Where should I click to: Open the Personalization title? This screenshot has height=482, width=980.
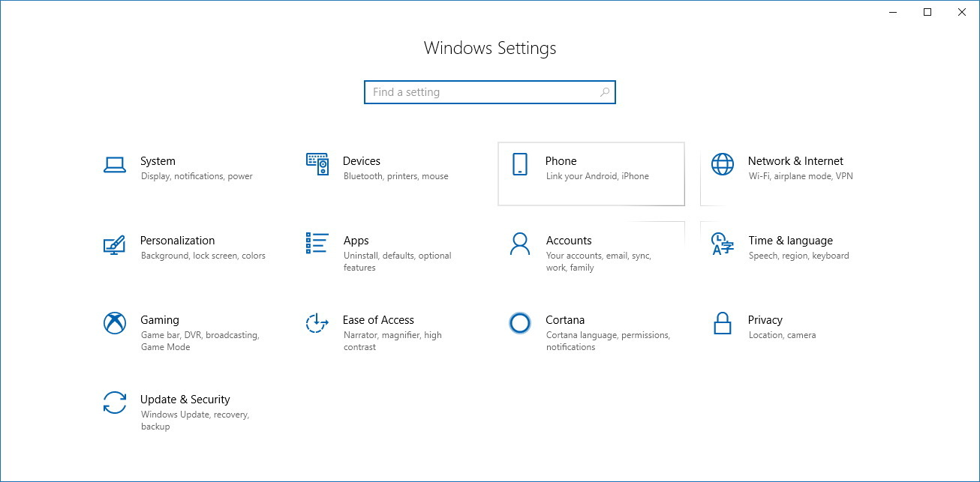(x=178, y=241)
